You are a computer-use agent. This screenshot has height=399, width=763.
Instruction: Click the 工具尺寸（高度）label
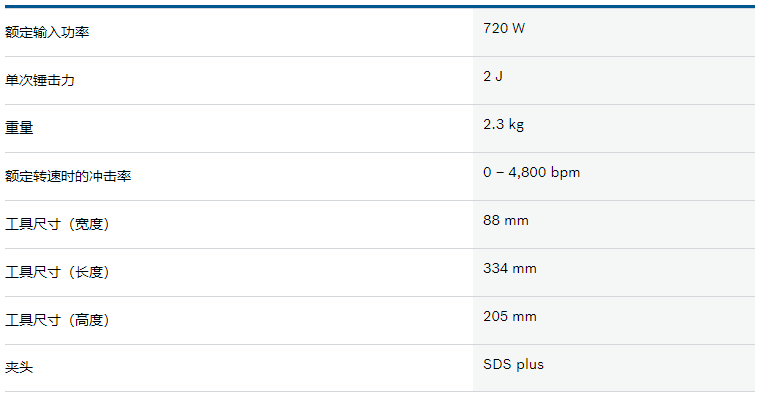click(x=57, y=320)
